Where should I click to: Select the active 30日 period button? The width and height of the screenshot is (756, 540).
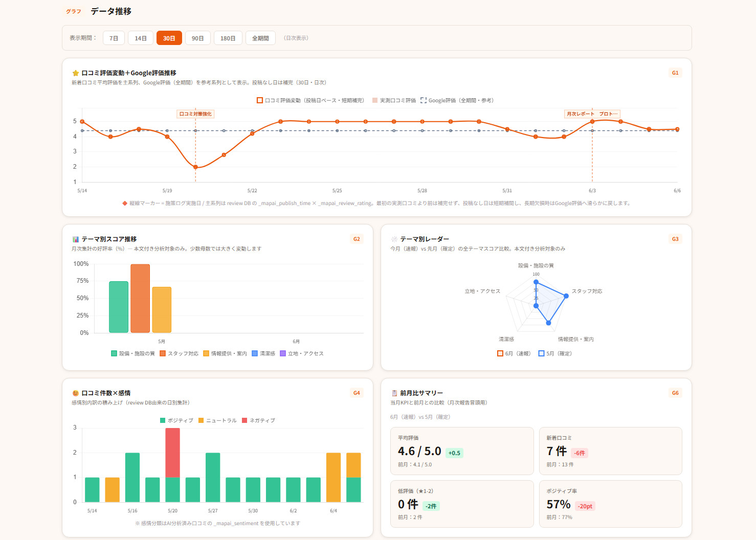[169, 38]
